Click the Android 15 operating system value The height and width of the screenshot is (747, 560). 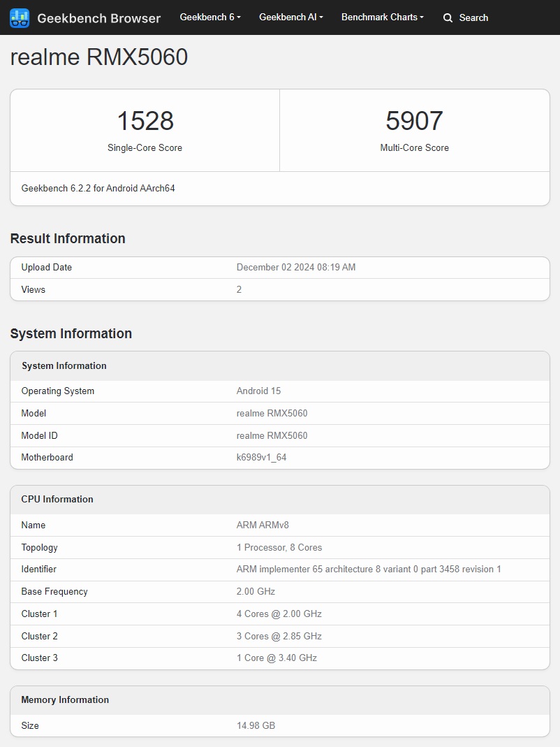point(258,391)
